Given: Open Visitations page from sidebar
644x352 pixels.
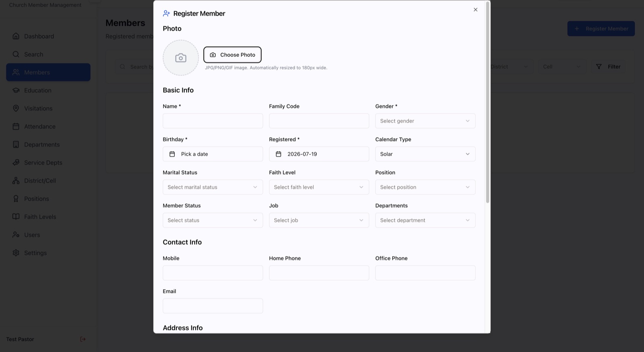Looking at the screenshot, I should [x=48, y=108].
